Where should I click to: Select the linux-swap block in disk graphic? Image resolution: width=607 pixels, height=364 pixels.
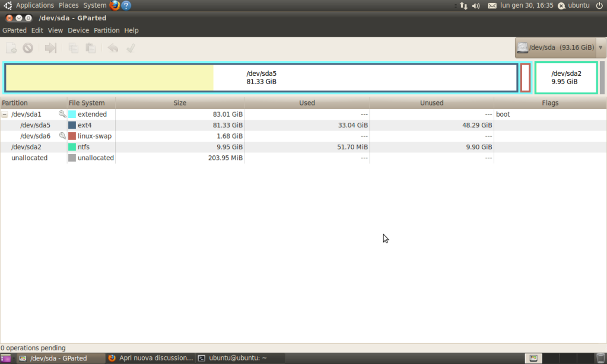click(x=525, y=78)
